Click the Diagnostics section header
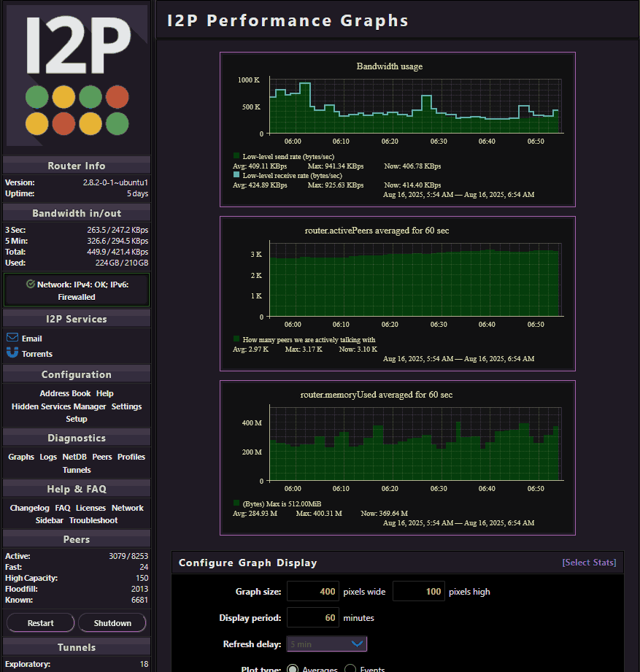 [x=77, y=438]
